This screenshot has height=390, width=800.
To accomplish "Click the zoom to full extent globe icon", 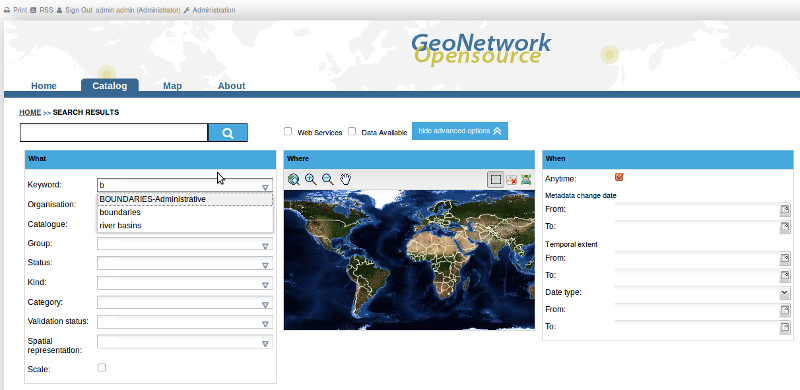I will [x=293, y=179].
